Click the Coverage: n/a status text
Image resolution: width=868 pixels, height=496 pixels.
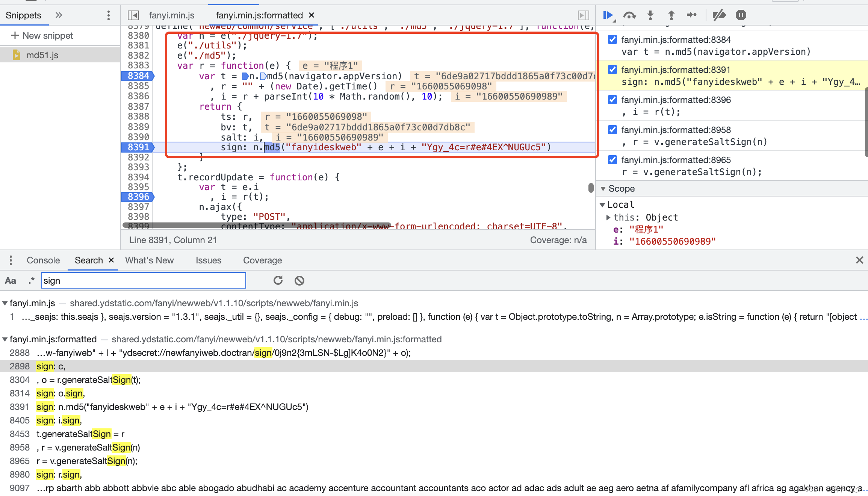pos(558,240)
